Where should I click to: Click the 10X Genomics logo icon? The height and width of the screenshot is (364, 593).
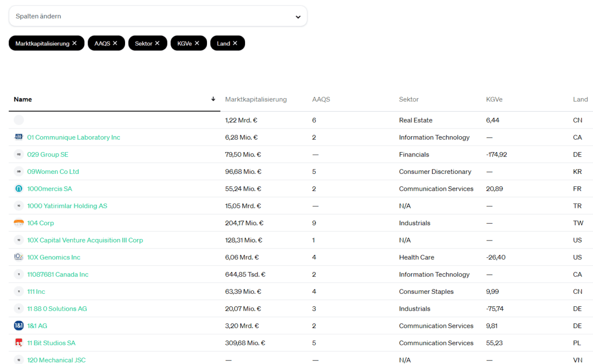tap(18, 257)
